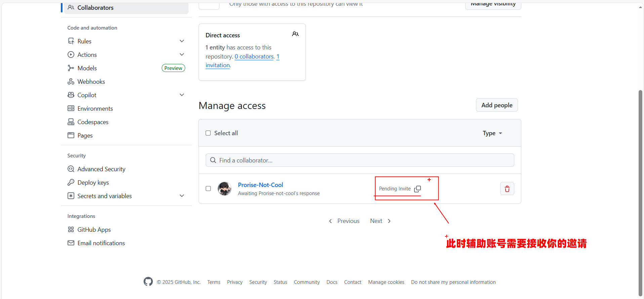The image size is (644, 299).
Task: Click the Email notifications envelope icon
Action: (x=71, y=243)
